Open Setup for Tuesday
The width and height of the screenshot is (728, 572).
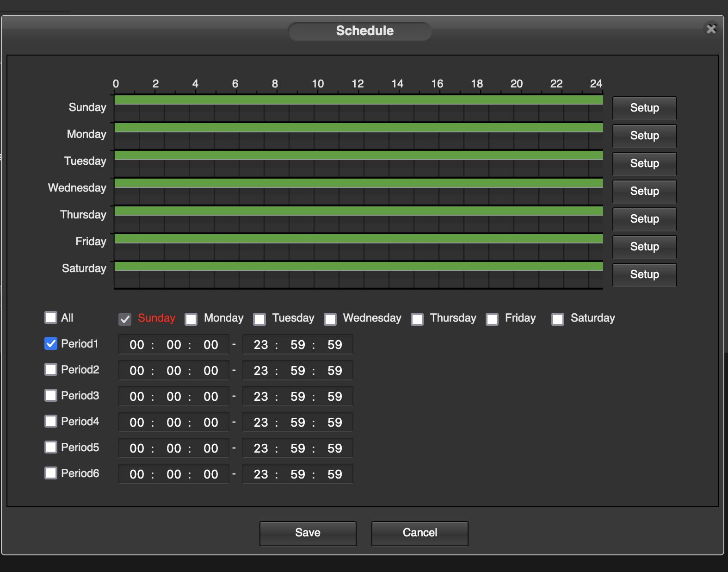coord(644,163)
